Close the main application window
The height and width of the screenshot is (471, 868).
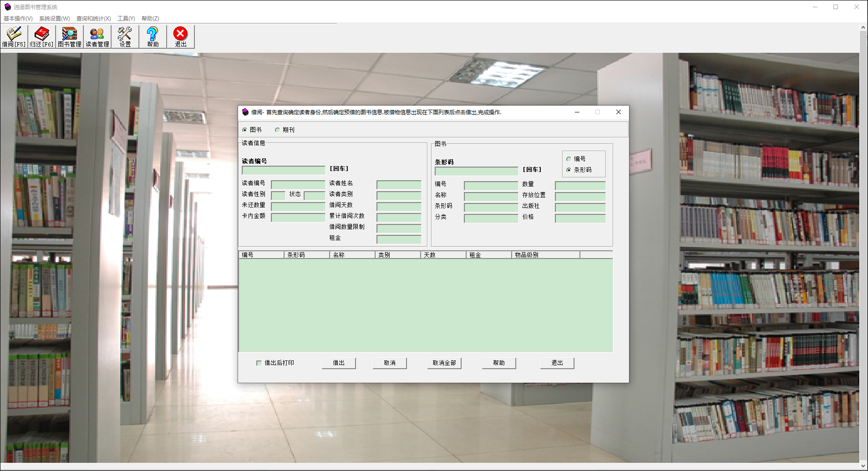(857, 7)
